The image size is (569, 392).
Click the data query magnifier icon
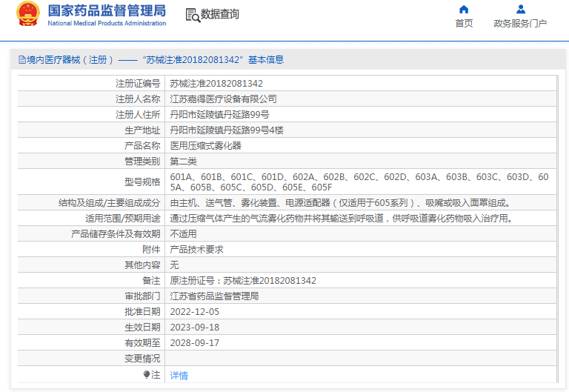point(193,16)
